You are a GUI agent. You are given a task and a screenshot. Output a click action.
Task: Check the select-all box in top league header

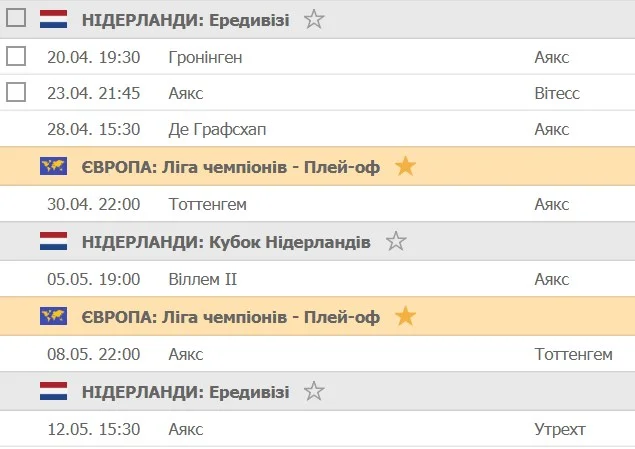coord(16,18)
